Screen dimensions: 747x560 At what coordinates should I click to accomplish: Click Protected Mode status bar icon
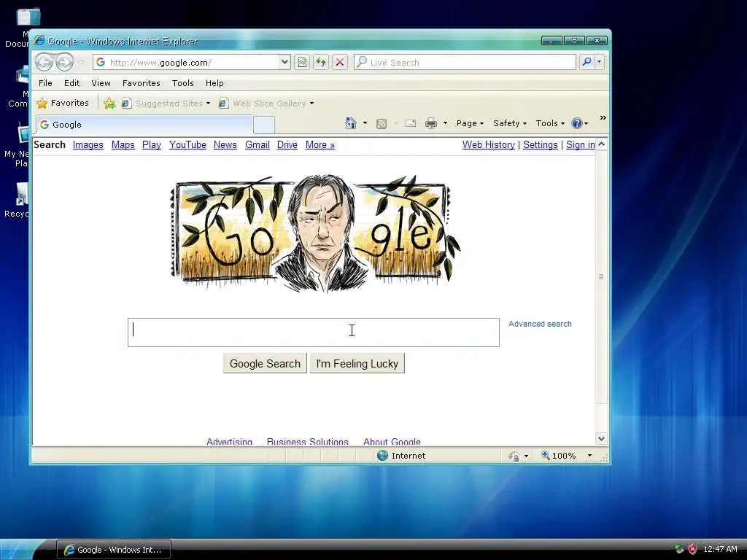click(x=514, y=456)
